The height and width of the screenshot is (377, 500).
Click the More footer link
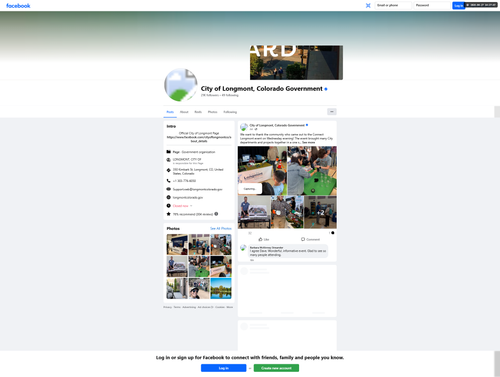coord(230,307)
